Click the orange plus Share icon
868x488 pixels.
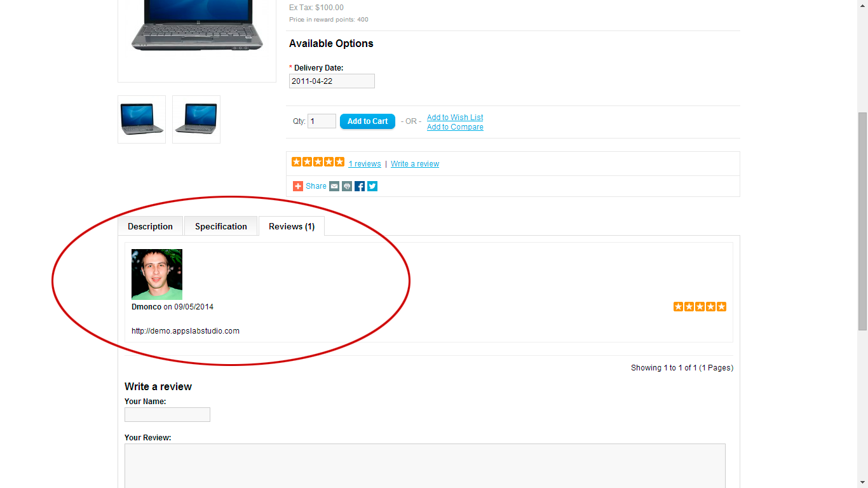tap(298, 186)
